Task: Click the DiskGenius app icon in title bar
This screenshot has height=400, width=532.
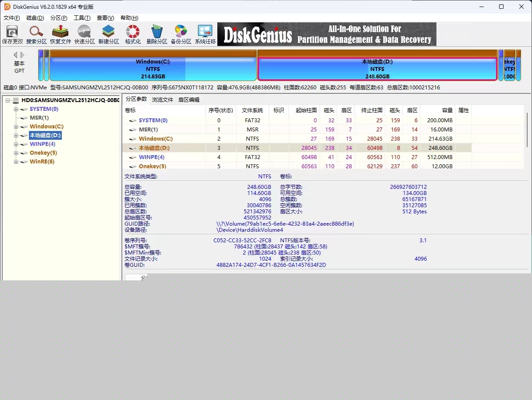Action: coord(7,7)
